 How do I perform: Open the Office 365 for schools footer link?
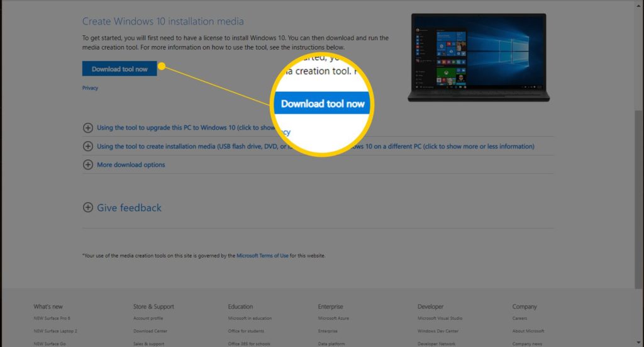[x=249, y=344]
